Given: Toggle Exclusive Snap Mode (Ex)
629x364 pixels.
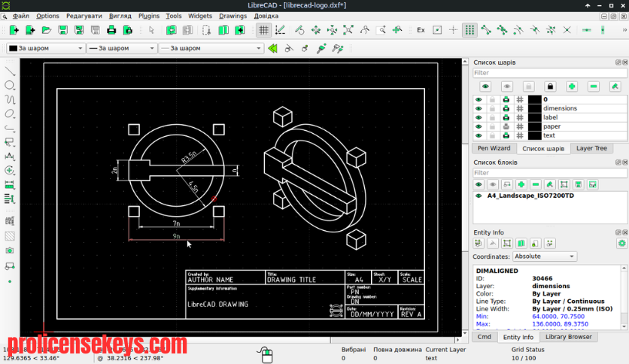Looking at the screenshot, I should coord(421,30).
